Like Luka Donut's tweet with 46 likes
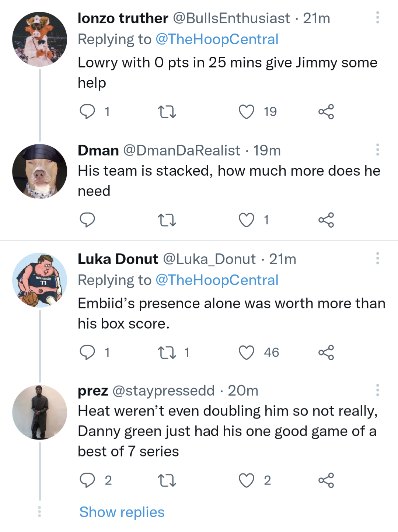 point(247,353)
